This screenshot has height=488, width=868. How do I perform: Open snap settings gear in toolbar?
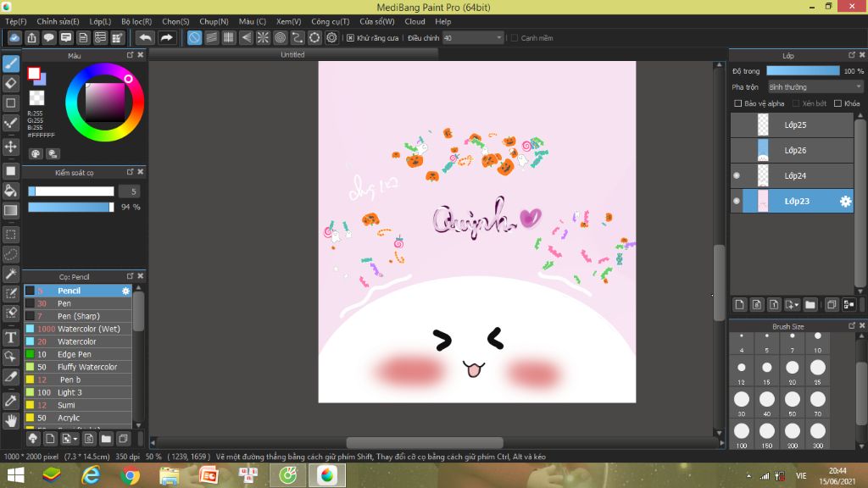click(x=331, y=37)
